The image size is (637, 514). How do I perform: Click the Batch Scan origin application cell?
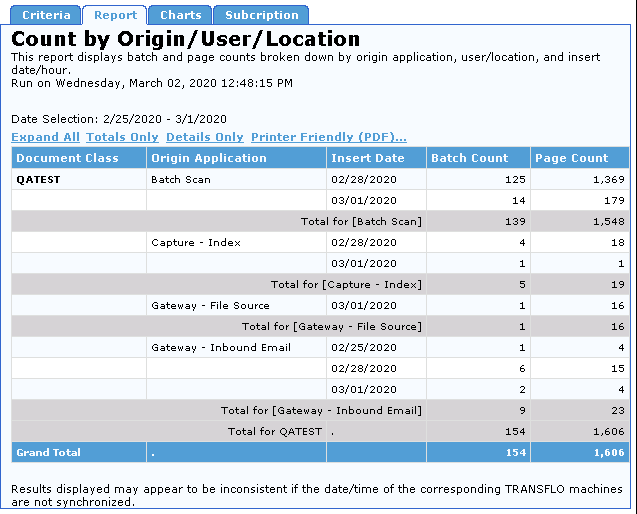coord(181,180)
